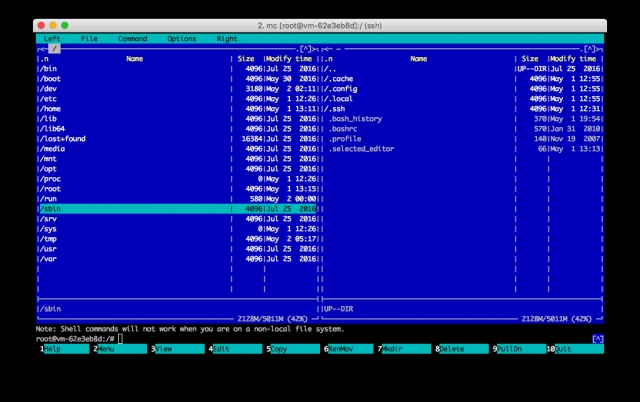The image size is (640, 402).
Task: Select the /.ssh directory in right panel
Action: [462, 109]
